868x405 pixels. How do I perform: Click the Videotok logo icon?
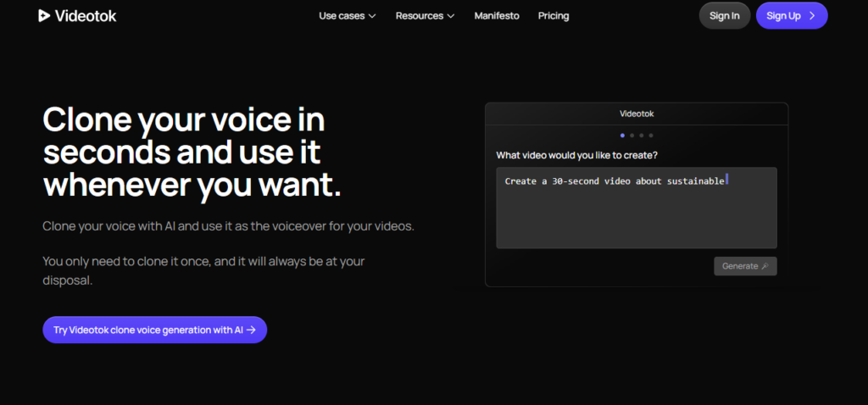pyautogui.click(x=44, y=16)
